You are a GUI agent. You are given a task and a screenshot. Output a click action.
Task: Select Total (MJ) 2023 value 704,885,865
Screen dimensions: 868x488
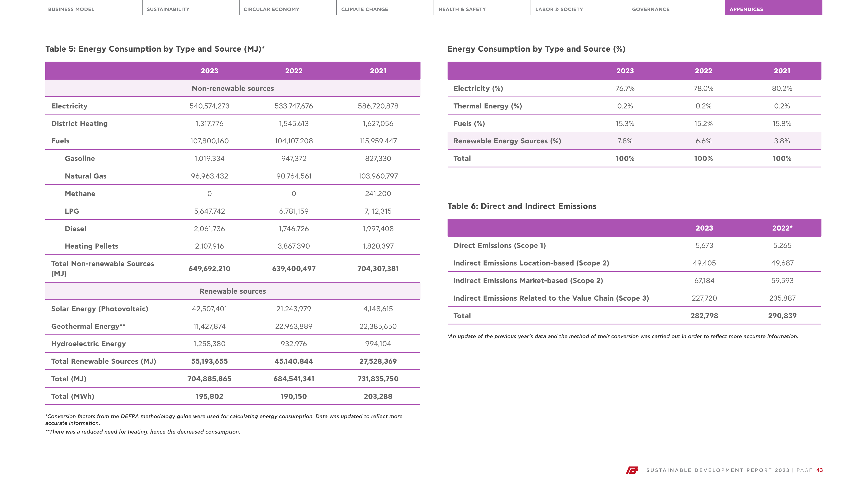click(x=209, y=379)
